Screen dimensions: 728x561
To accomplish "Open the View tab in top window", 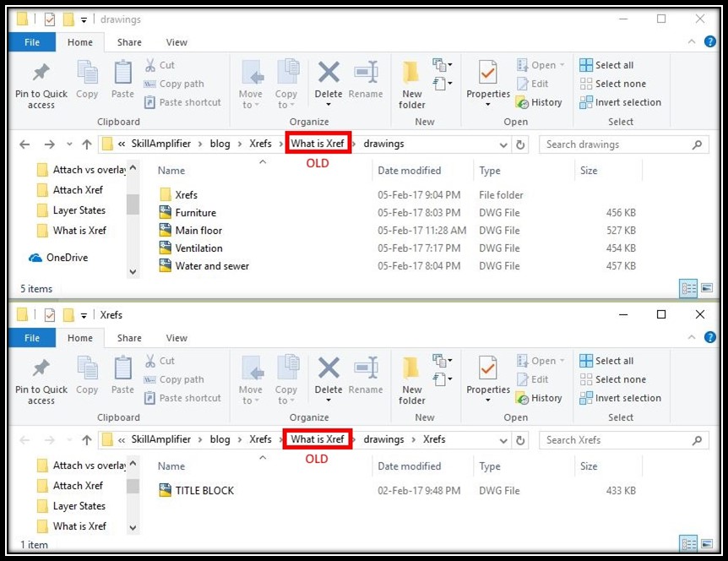I will [177, 42].
